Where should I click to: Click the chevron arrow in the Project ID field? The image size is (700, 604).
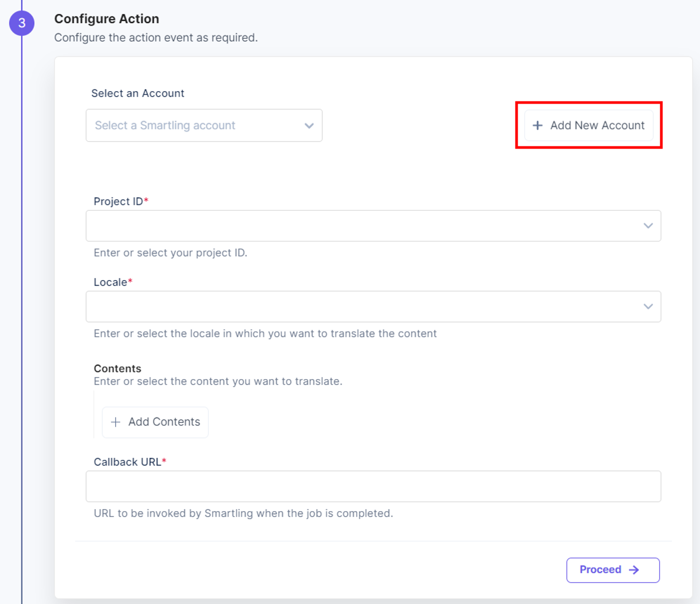648,226
